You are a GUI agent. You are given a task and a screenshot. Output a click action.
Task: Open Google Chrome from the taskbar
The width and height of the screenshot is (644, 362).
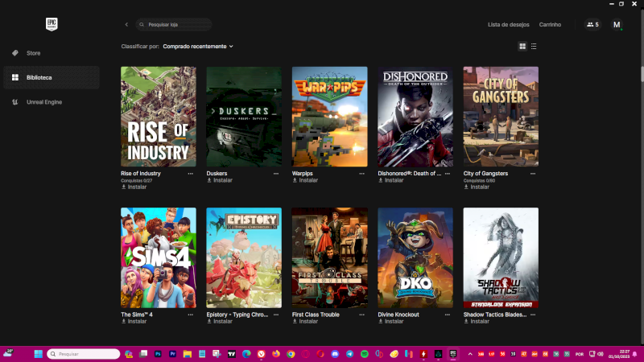291,354
